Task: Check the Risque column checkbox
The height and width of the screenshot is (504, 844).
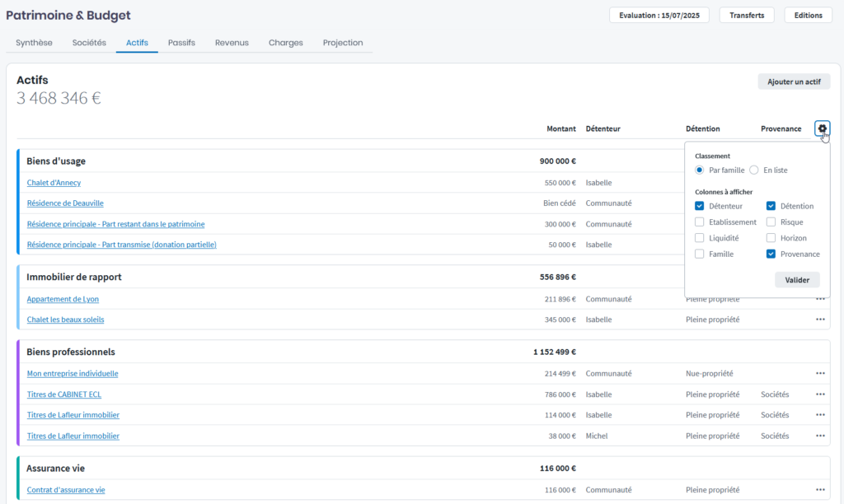Action: [x=771, y=222]
